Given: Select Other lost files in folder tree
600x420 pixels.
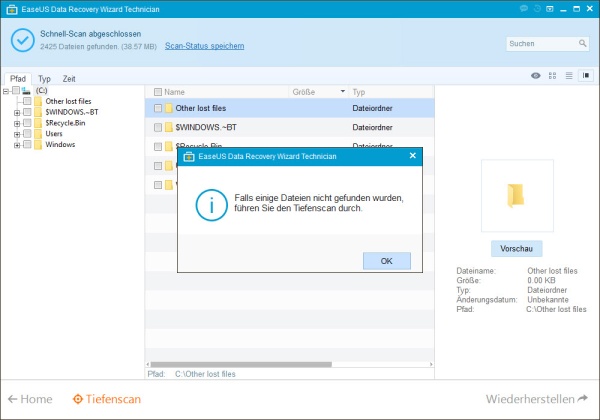Looking at the screenshot, I should (68, 101).
